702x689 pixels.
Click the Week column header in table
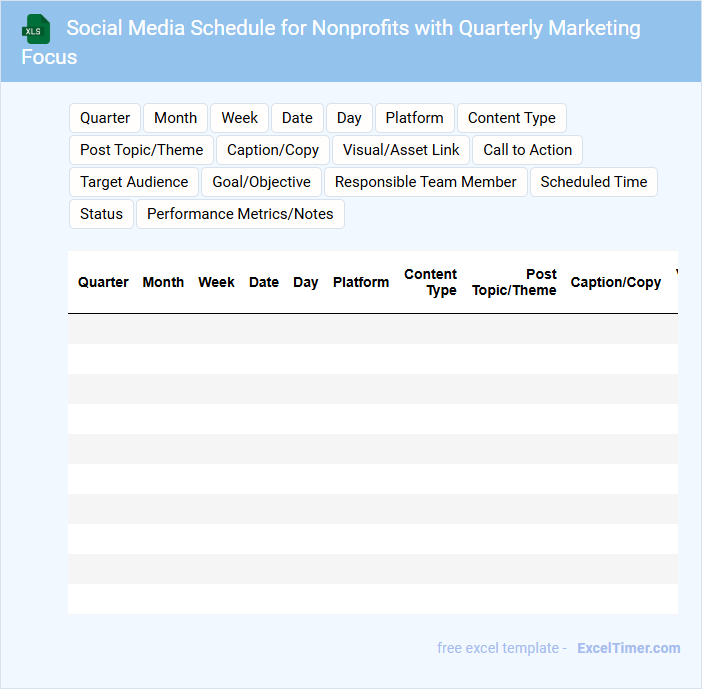pyautogui.click(x=216, y=282)
